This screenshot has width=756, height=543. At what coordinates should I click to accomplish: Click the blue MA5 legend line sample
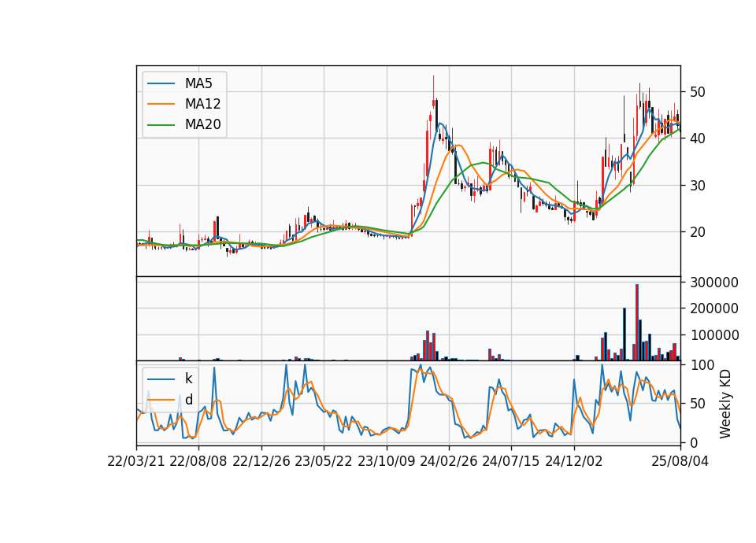coord(161,84)
